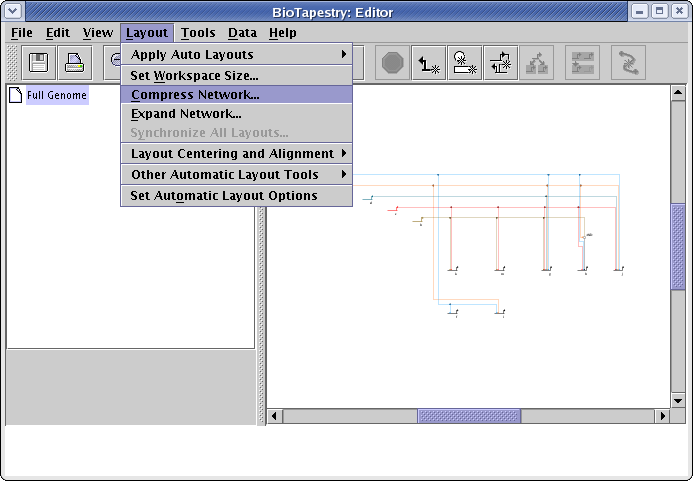Click the Print toolbar icon
Viewport: 693px width, 481px height.
[75, 63]
